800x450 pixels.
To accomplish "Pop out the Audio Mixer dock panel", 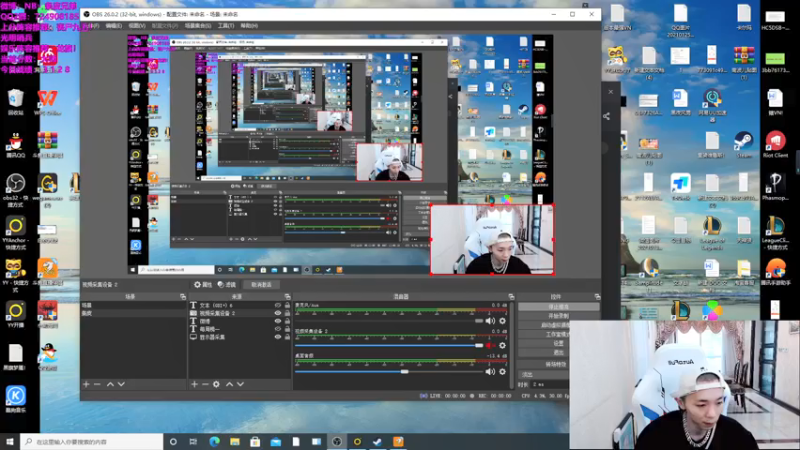I will 511,296.
